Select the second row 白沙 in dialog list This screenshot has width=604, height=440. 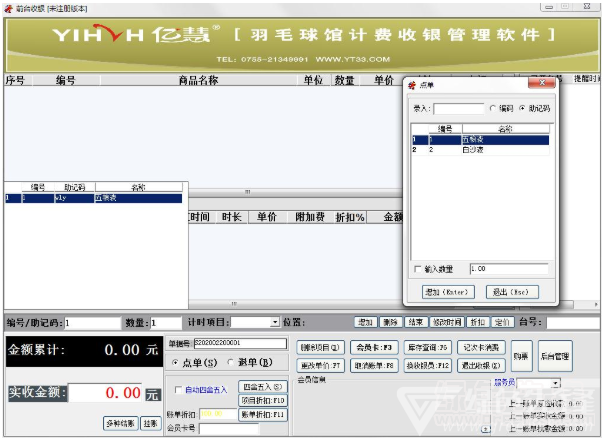point(480,149)
